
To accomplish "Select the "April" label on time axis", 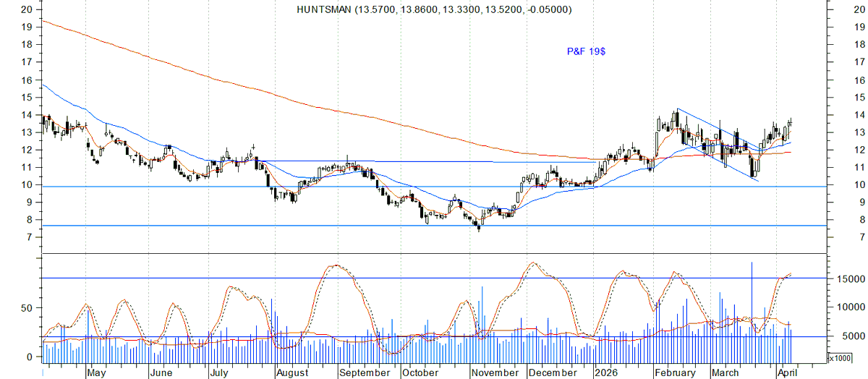I will click(787, 373).
